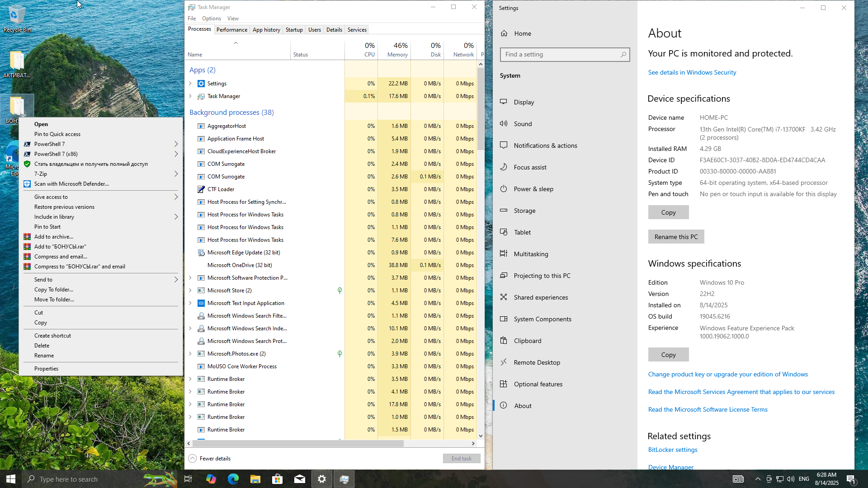
Task: Click Microsoft Edge Update process icon
Action: (x=201, y=253)
